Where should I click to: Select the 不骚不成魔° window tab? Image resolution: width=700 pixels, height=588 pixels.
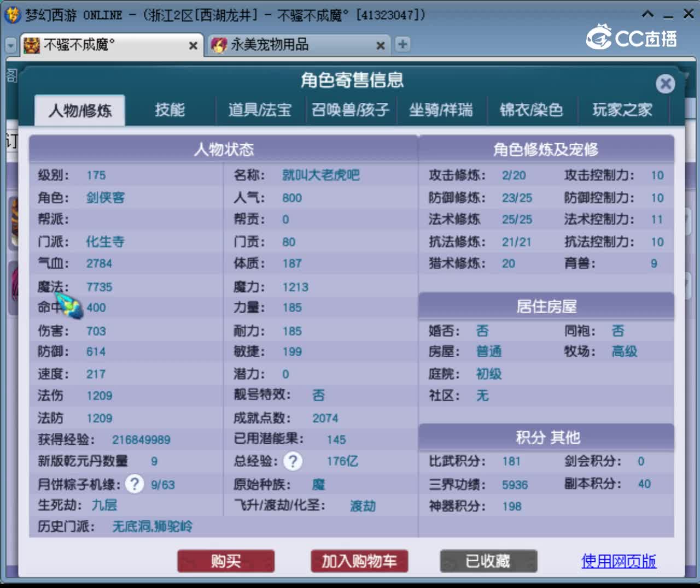pos(112,45)
